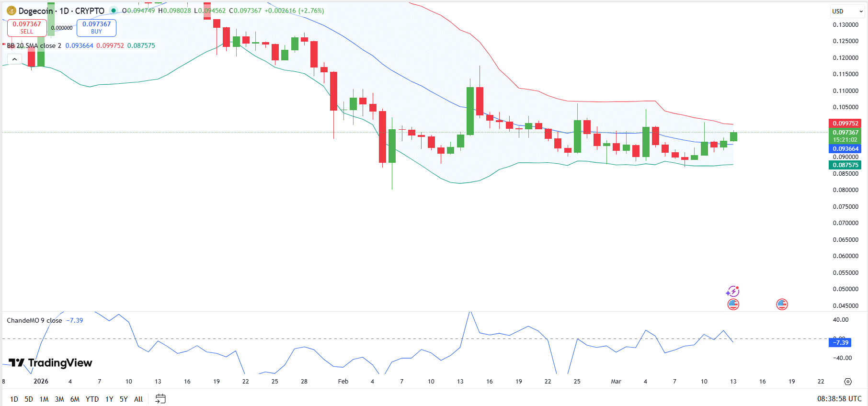The width and height of the screenshot is (868, 406).
Task: Click the TradingView logo
Action: point(50,363)
